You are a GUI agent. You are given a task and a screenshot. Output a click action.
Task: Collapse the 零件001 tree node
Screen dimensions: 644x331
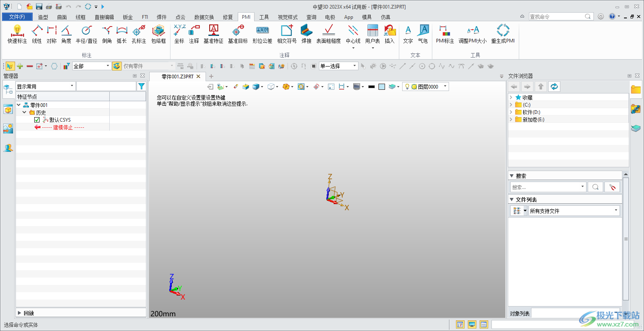point(19,105)
